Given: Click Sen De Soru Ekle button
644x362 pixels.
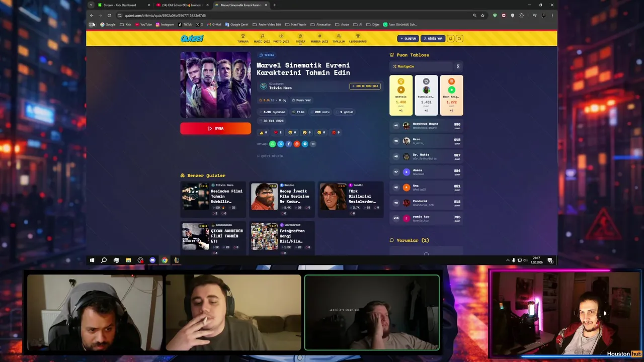Looking at the screenshot, I should pos(365,86).
